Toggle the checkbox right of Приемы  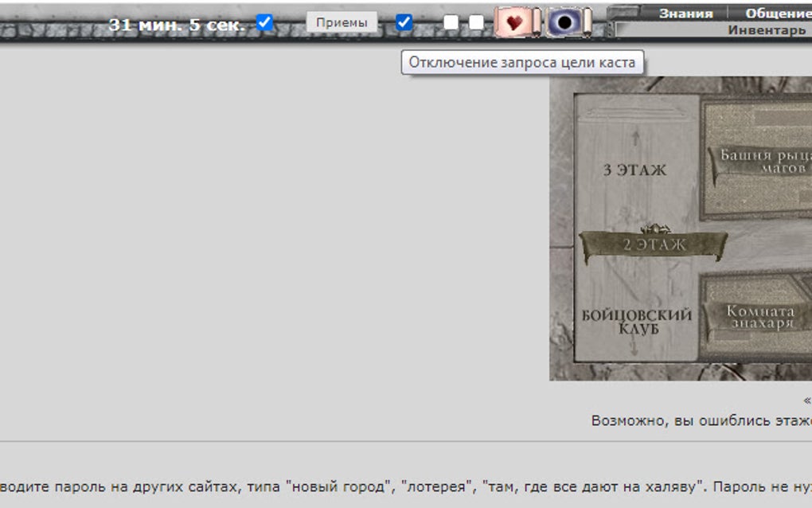pos(404,22)
